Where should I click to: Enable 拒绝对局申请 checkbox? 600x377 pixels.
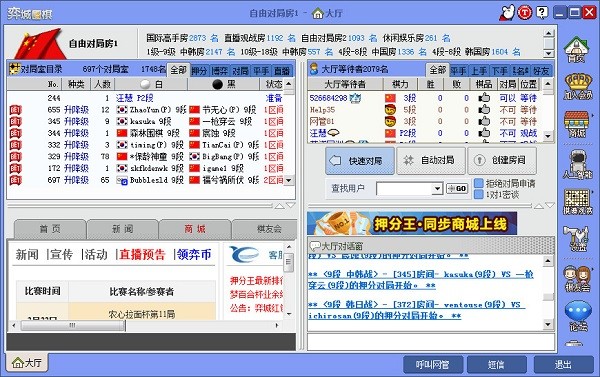pyautogui.click(x=478, y=183)
